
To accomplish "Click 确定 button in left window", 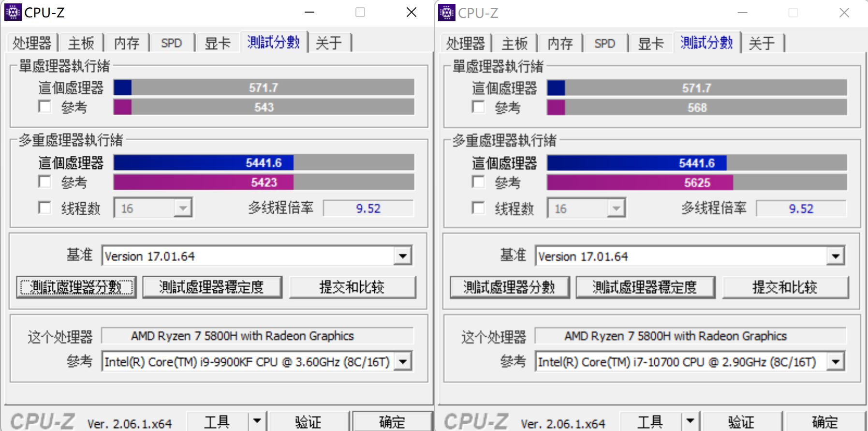I will [x=392, y=421].
